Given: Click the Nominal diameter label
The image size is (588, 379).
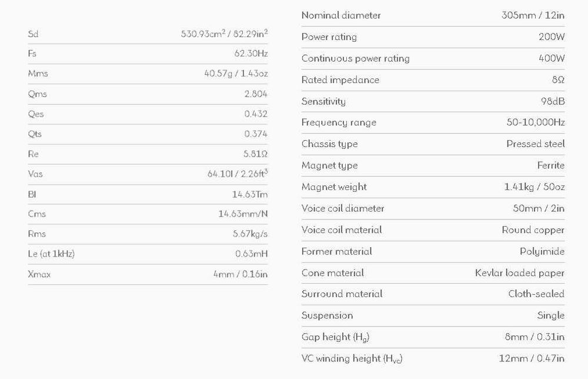Looking at the screenshot, I should click(341, 16).
